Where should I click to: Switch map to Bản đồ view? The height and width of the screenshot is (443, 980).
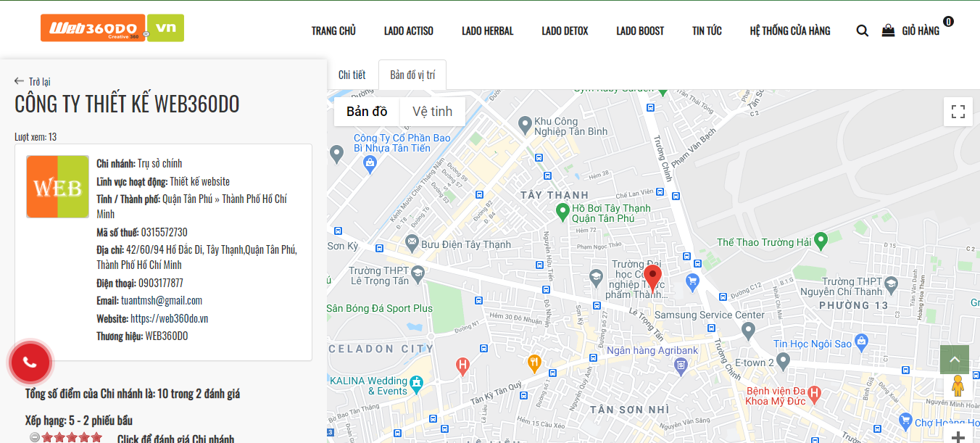pyautogui.click(x=367, y=112)
